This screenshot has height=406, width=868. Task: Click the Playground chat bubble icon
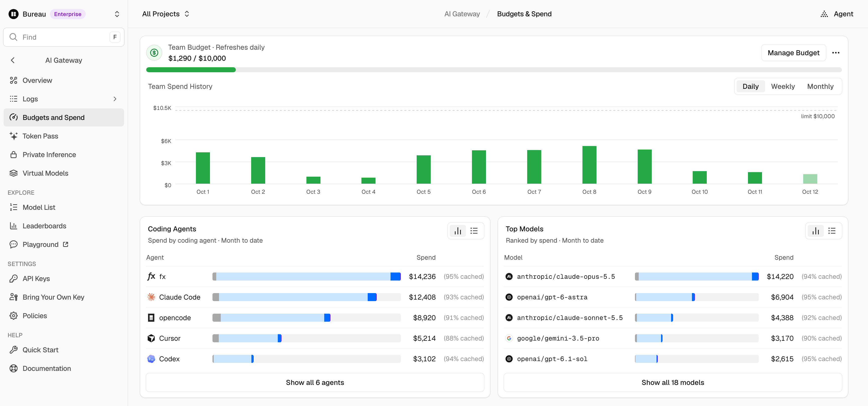pyautogui.click(x=14, y=244)
